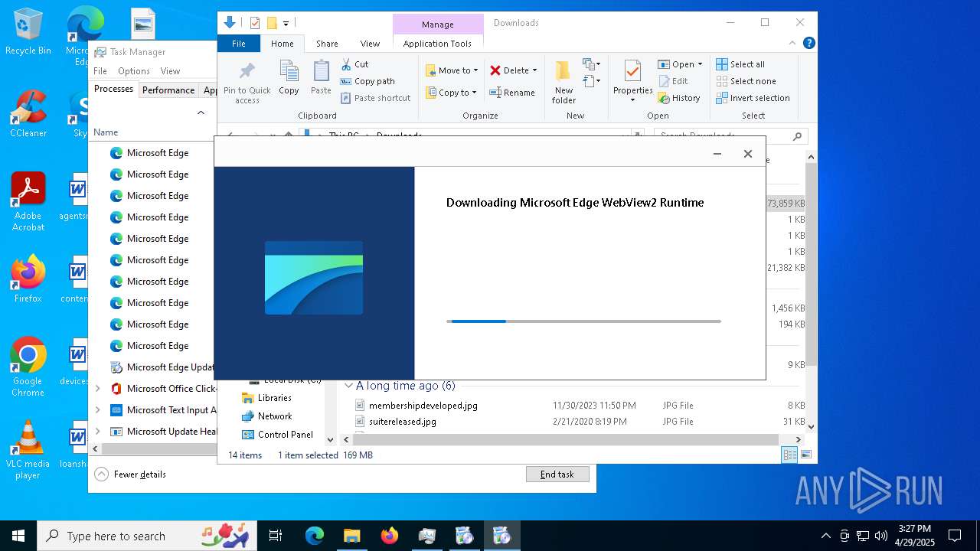Image resolution: width=980 pixels, height=551 pixels.
Task: Click Copy path in Clipboard group
Action: [x=367, y=81]
